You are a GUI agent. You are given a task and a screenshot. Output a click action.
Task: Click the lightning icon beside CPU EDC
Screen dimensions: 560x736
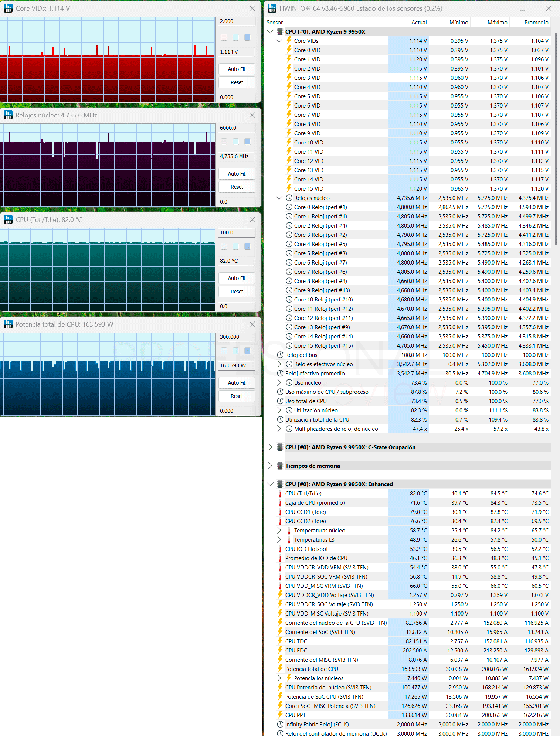click(280, 650)
